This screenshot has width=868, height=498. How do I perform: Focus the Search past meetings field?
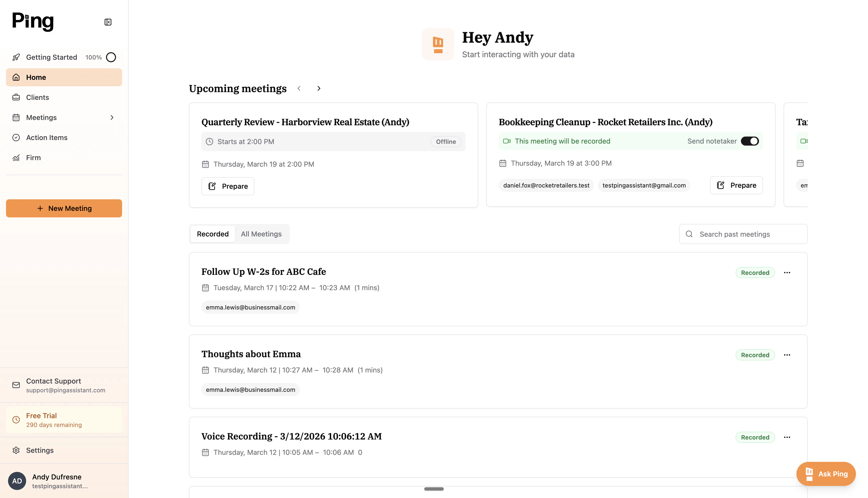(743, 234)
